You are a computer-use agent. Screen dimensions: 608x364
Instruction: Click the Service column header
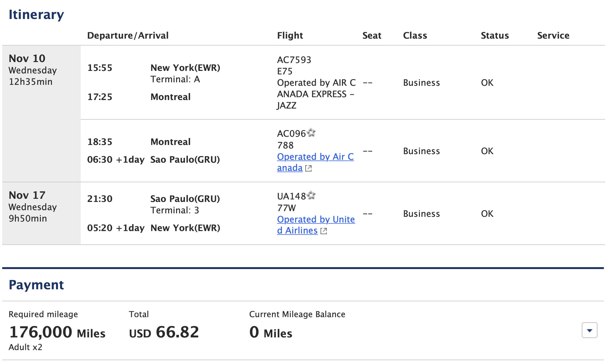coord(553,35)
